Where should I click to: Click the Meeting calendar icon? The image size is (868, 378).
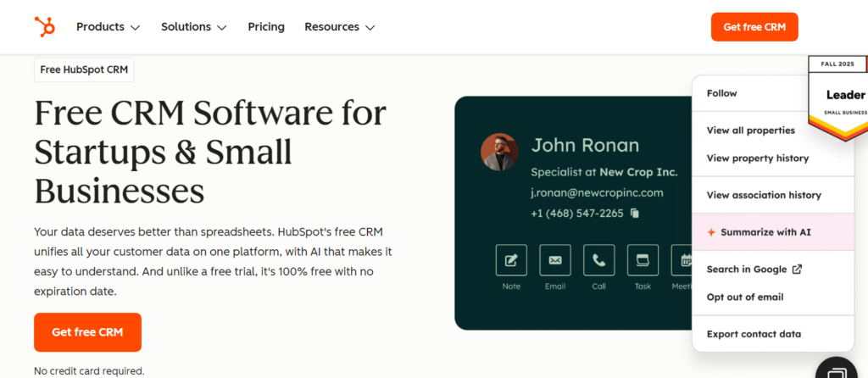682,260
